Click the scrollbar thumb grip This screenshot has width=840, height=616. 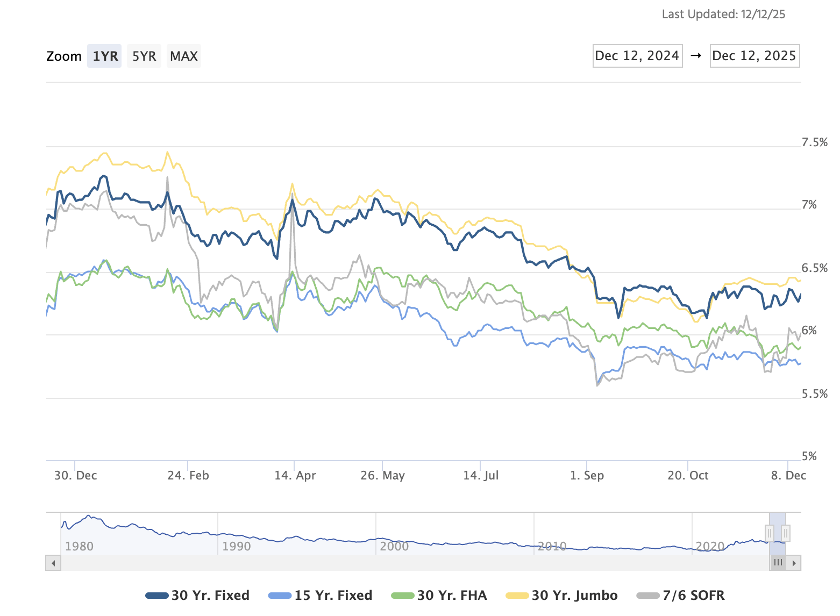pyautogui.click(x=778, y=563)
